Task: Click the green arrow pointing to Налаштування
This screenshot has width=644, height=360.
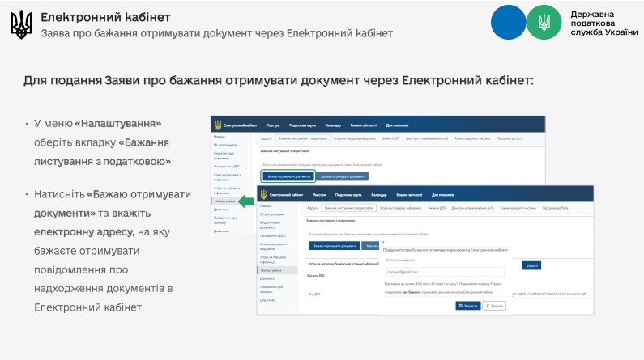Action: (x=245, y=201)
